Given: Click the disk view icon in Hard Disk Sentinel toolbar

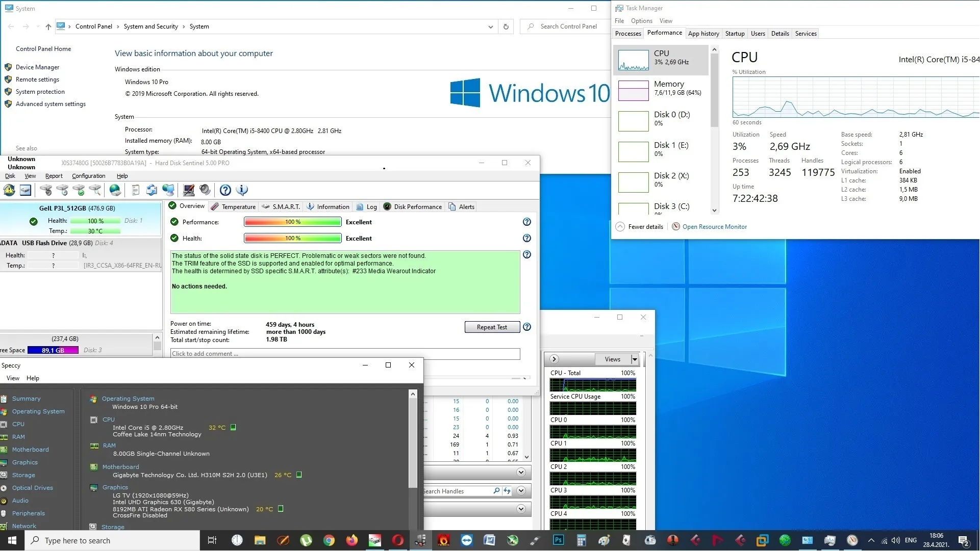Looking at the screenshot, I should 26,190.
